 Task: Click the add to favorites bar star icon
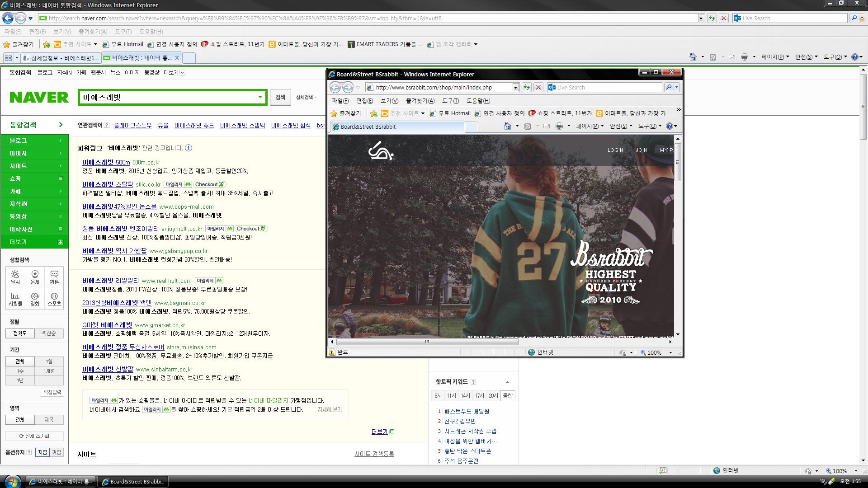point(46,44)
